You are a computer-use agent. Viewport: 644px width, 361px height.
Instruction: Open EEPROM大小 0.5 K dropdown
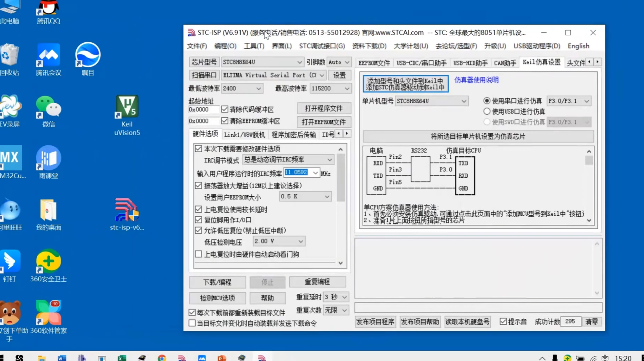(x=305, y=197)
